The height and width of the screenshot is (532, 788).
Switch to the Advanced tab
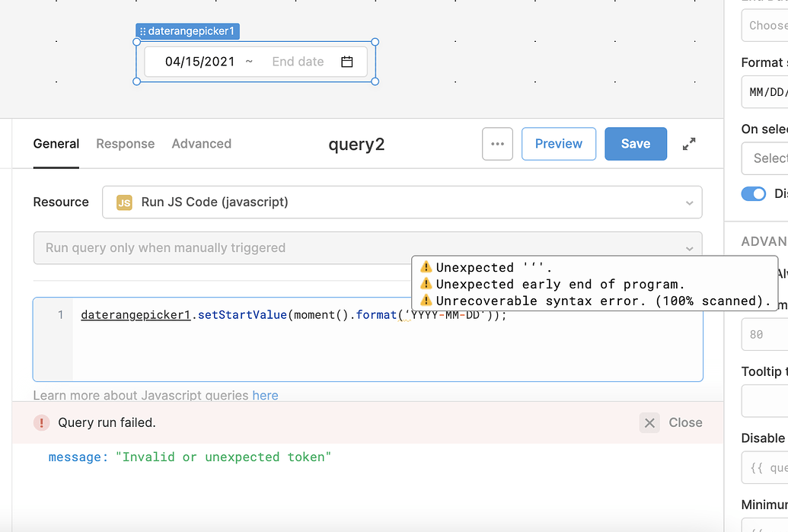[202, 144]
